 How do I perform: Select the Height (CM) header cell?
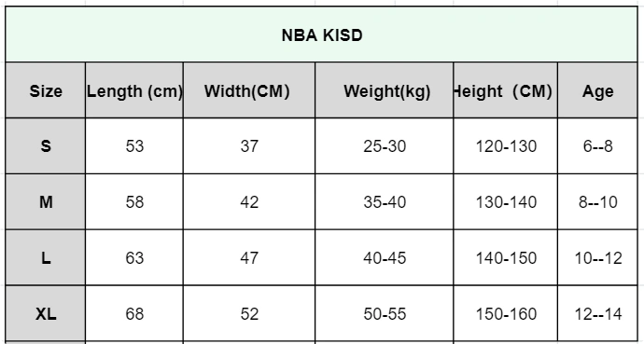coord(506,90)
